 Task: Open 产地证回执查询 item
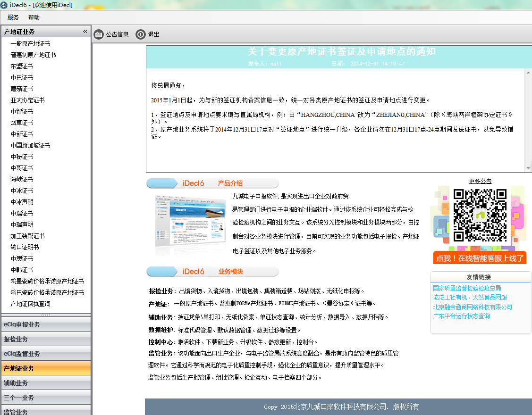pos(31,304)
